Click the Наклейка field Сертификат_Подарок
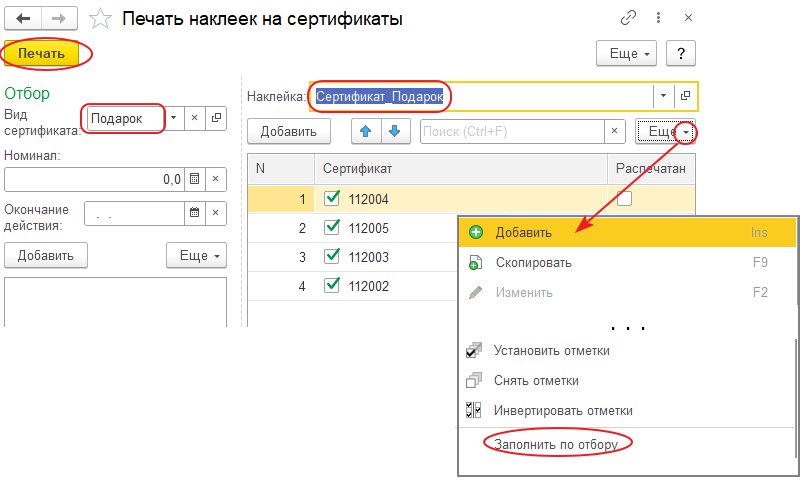The image size is (805, 484). tap(481, 96)
